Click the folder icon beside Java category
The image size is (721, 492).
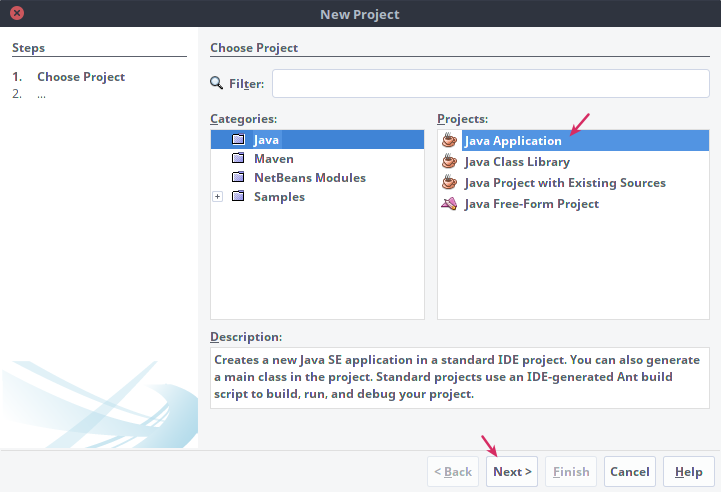tap(238, 139)
